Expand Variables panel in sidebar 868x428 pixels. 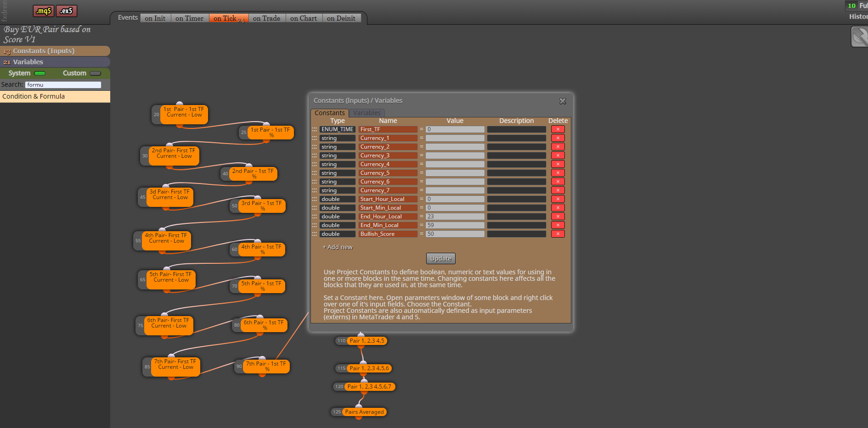click(x=55, y=62)
